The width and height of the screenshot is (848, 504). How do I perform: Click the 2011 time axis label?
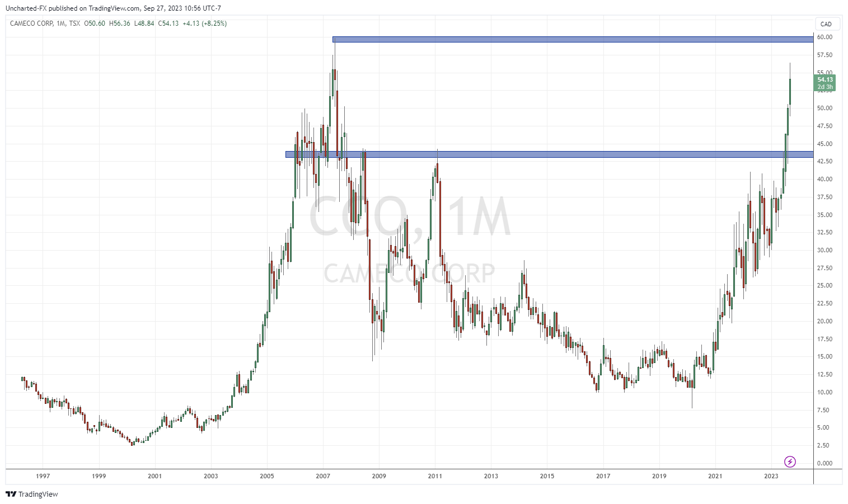tap(435, 477)
